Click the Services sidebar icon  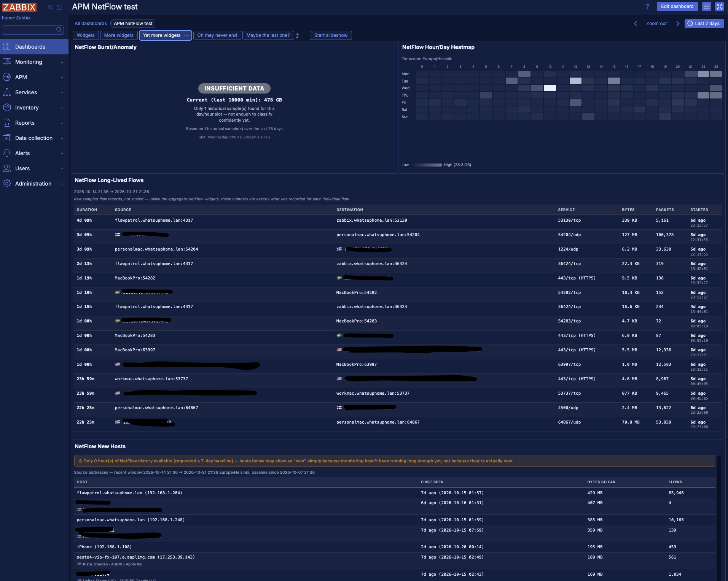(7, 92)
